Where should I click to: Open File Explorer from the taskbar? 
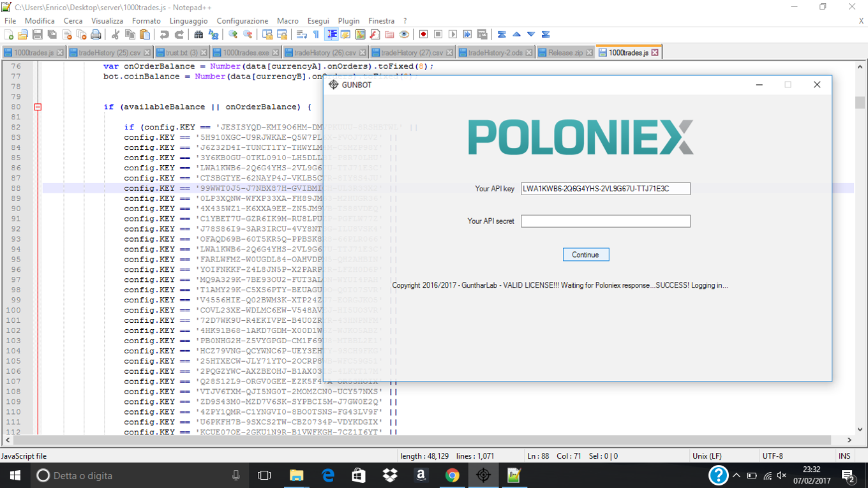296,475
